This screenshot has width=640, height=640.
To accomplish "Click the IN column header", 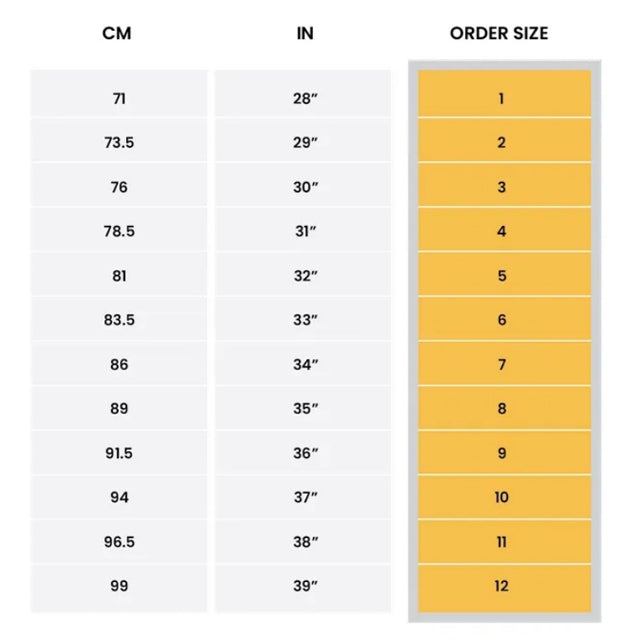I will pos(305,33).
